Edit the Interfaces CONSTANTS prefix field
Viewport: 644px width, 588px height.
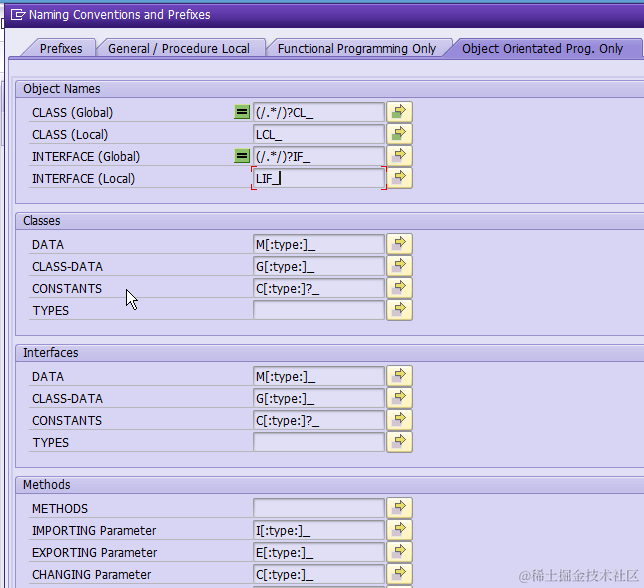(319, 420)
